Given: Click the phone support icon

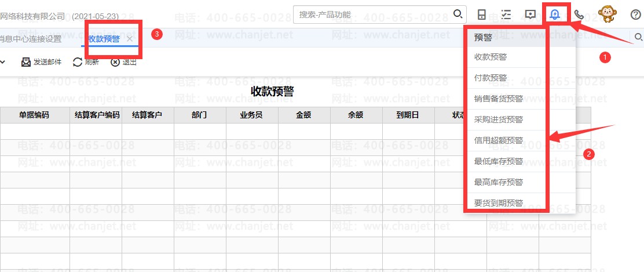Looking at the screenshot, I should [x=579, y=14].
